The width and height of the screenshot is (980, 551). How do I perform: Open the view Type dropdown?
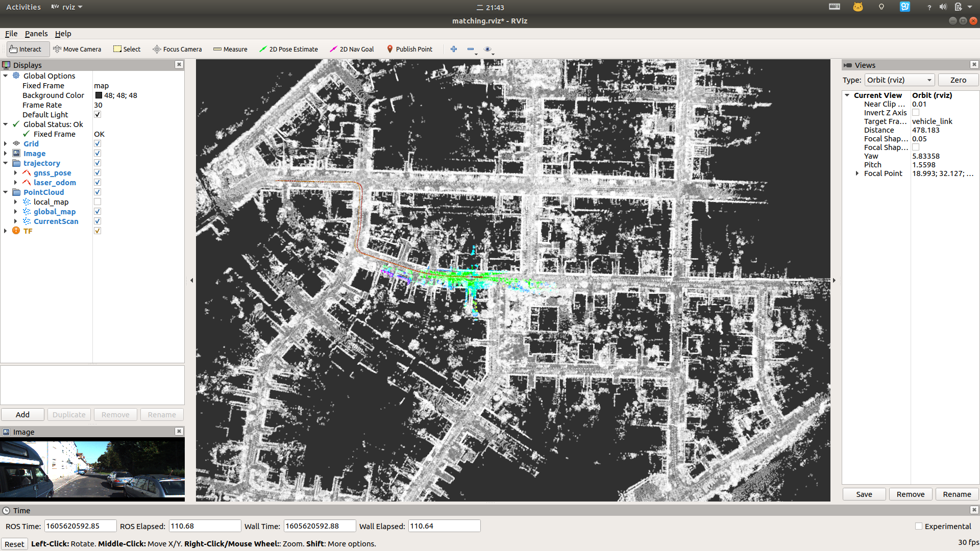coord(899,80)
